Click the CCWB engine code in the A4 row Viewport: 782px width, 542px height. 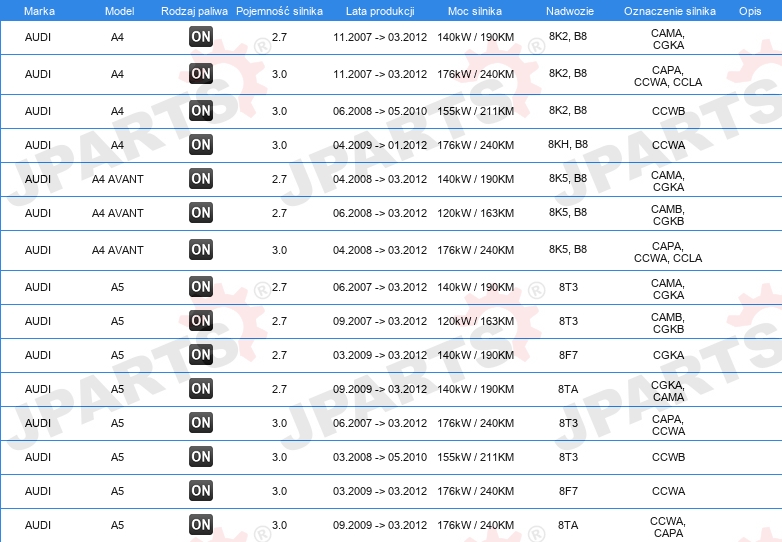pyautogui.click(x=668, y=111)
